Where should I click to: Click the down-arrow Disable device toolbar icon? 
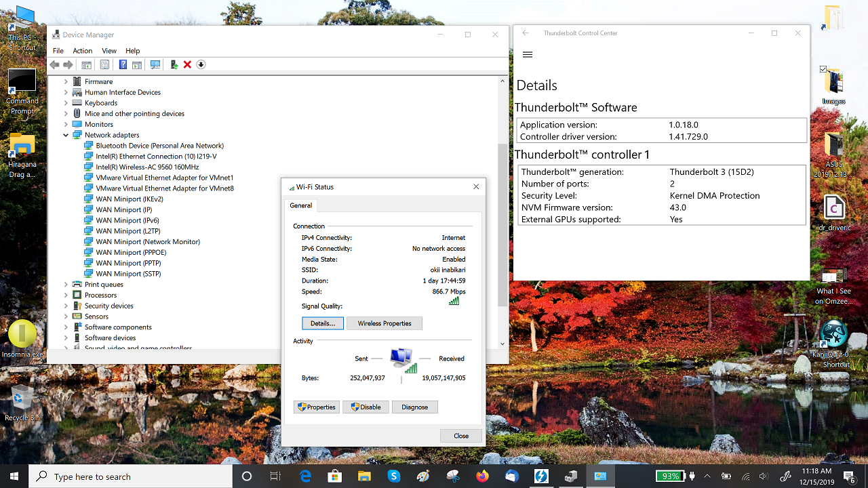pos(201,64)
